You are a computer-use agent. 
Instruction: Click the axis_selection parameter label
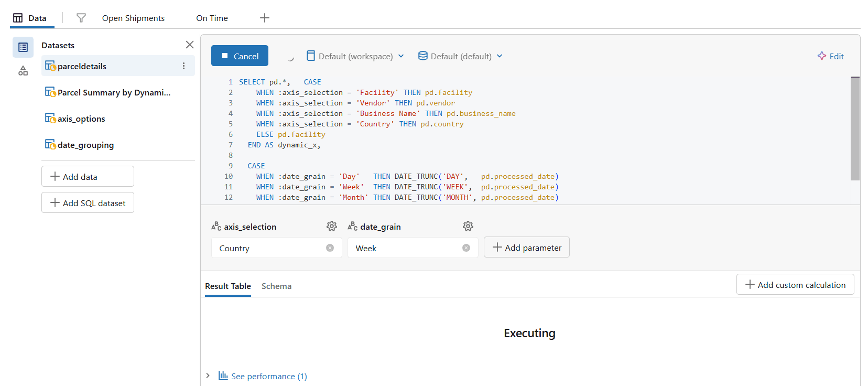point(250,227)
